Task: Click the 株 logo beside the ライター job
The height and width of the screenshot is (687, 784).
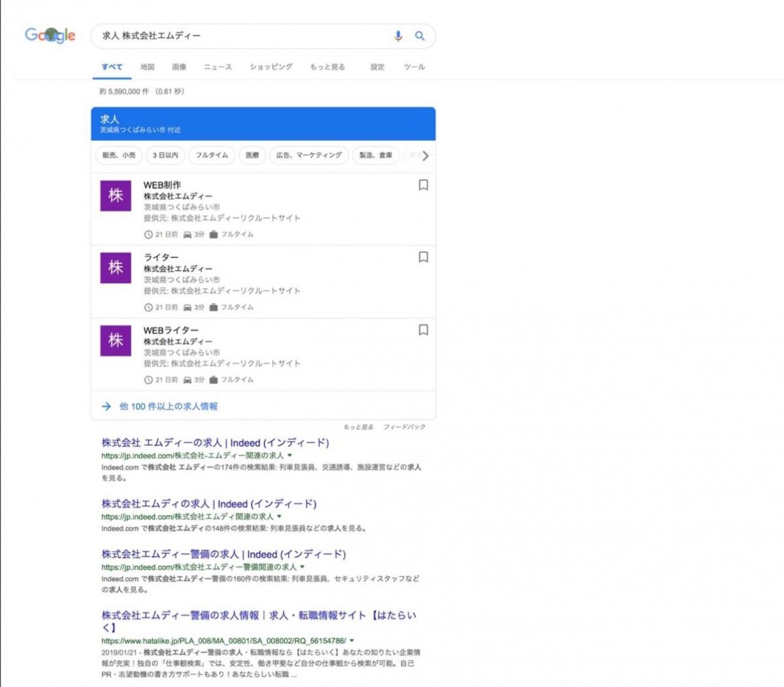Action: (116, 268)
